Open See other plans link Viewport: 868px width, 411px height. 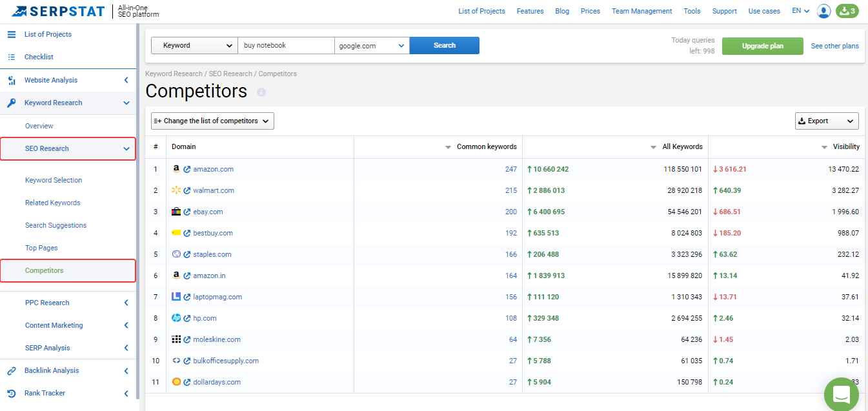click(835, 46)
